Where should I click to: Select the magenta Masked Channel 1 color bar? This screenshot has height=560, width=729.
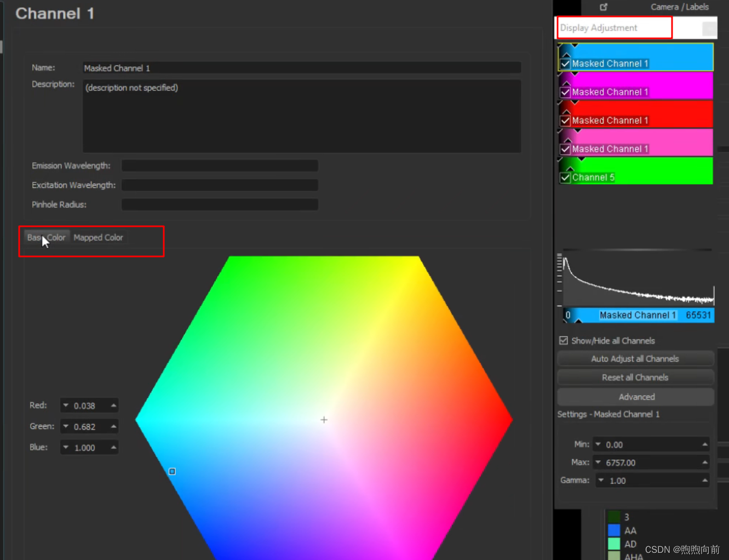[636, 86]
